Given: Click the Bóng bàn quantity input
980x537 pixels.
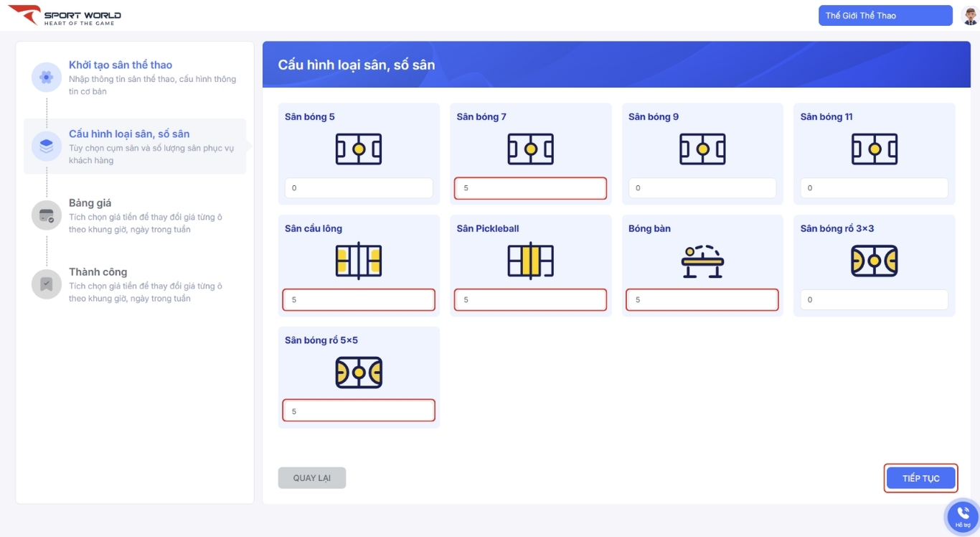Looking at the screenshot, I should (702, 300).
